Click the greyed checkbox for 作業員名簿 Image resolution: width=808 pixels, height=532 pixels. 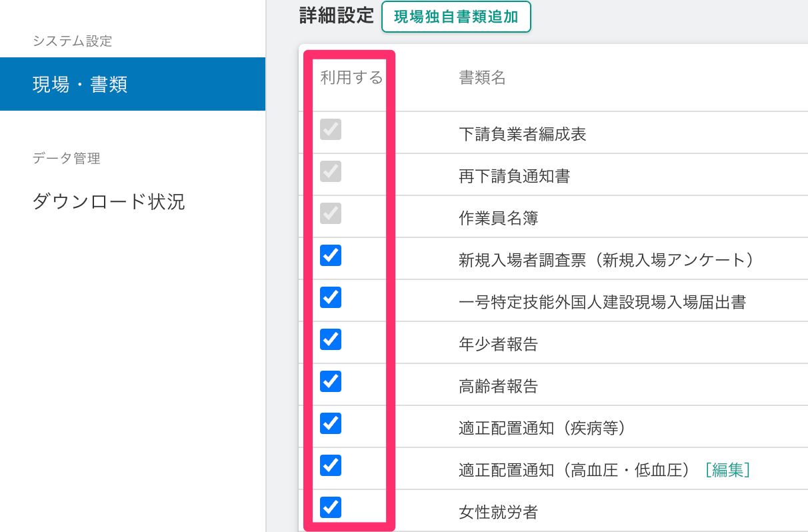(331, 213)
